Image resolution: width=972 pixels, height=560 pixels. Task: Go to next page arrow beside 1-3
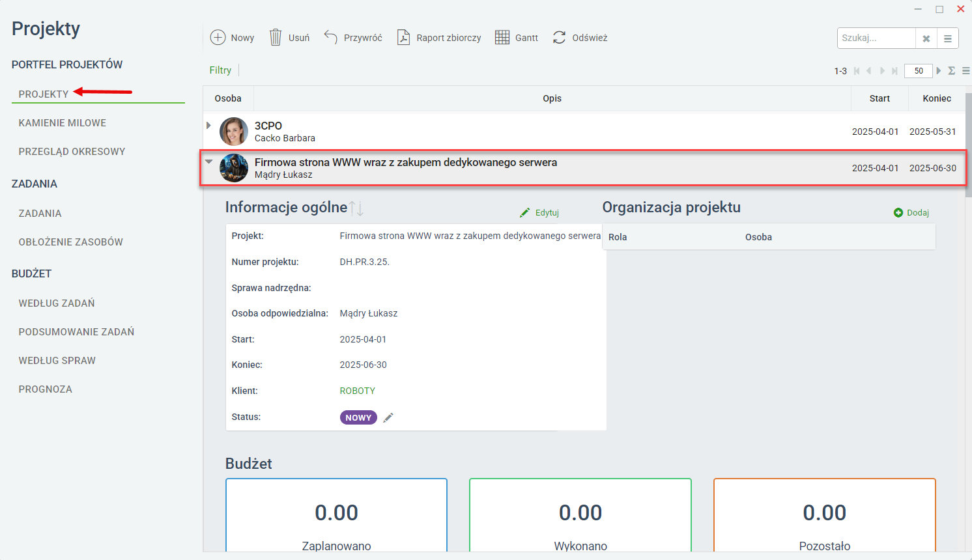pos(882,71)
